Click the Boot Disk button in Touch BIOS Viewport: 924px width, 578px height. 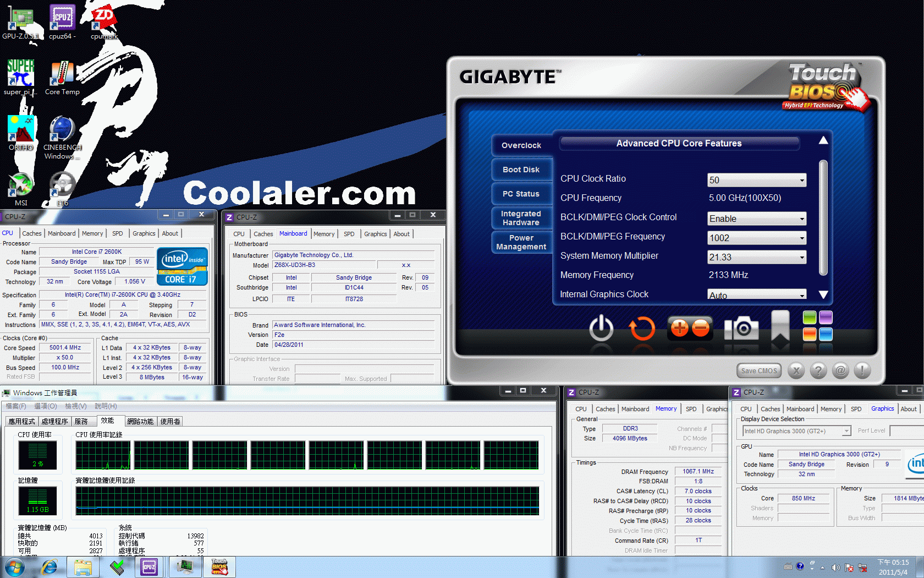(521, 170)
